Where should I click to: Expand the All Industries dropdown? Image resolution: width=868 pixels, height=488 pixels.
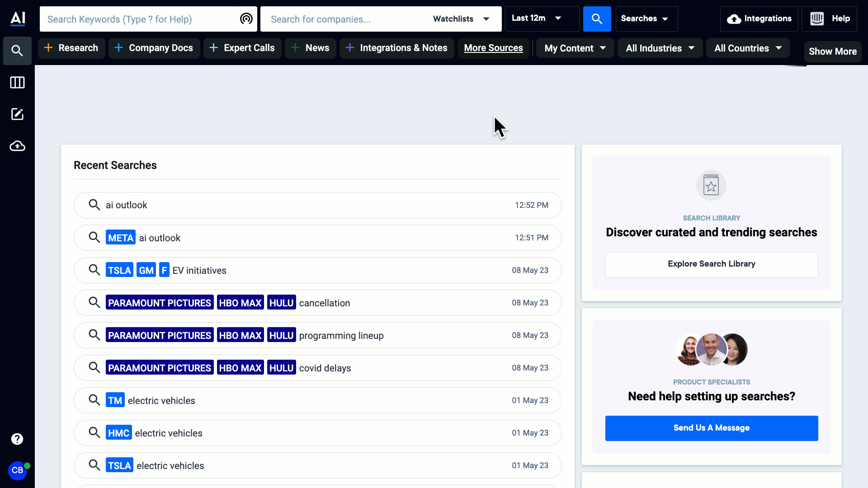tap(660, 48)
